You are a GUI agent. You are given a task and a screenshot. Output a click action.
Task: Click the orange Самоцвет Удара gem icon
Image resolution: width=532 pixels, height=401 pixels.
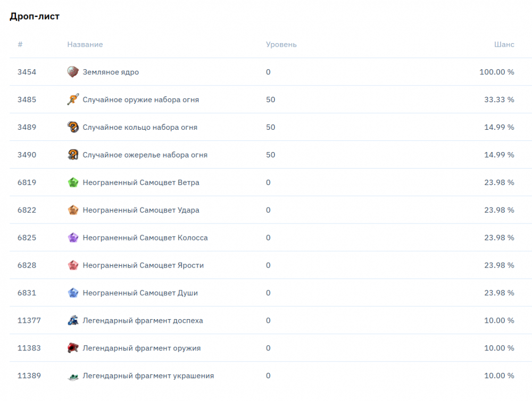(x=73, y=210)
